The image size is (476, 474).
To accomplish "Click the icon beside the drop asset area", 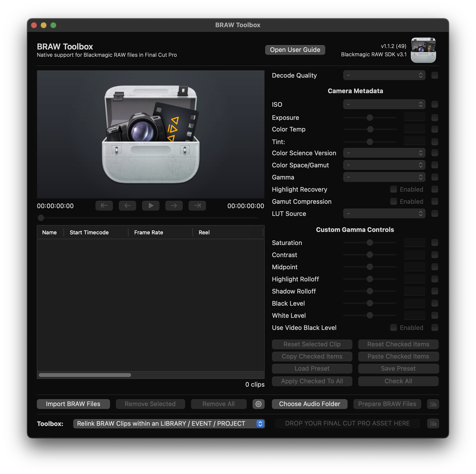I will point(433,424).
